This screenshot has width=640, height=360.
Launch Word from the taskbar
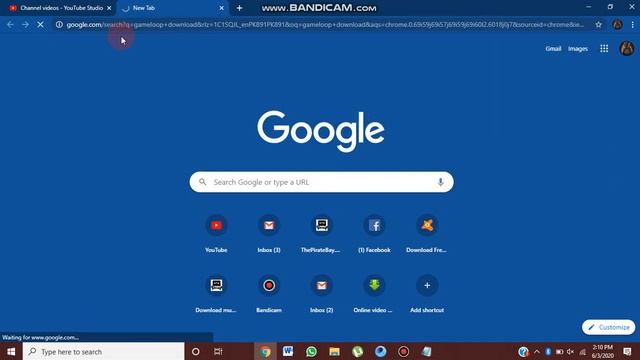point(288,351)
